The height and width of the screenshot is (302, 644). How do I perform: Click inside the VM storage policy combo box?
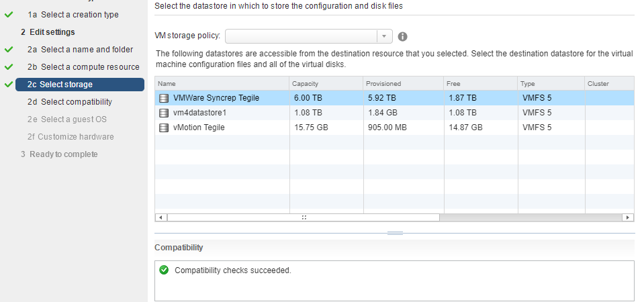tap(301, 36)
